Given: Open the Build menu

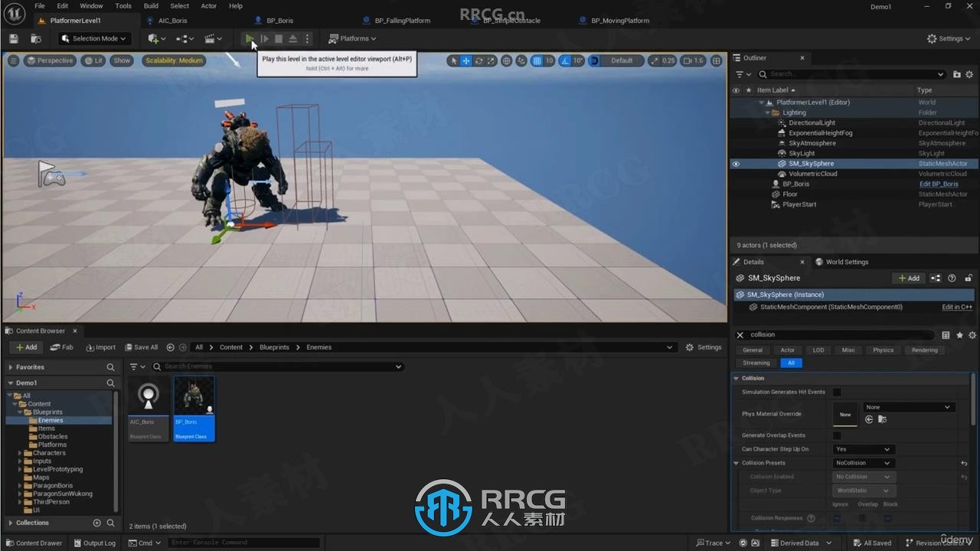Looking at the screenshot, I should click(151, 6).
